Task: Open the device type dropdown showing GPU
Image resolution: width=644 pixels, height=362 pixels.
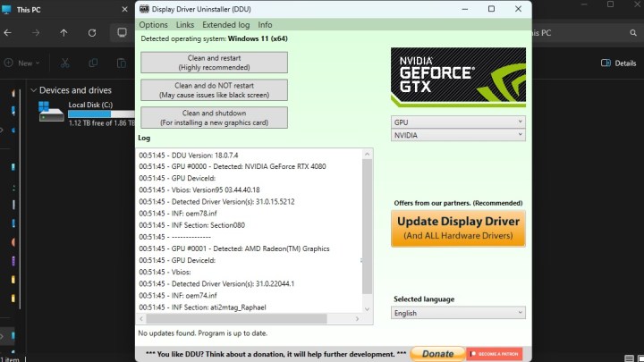Action: tap(458, 122)
